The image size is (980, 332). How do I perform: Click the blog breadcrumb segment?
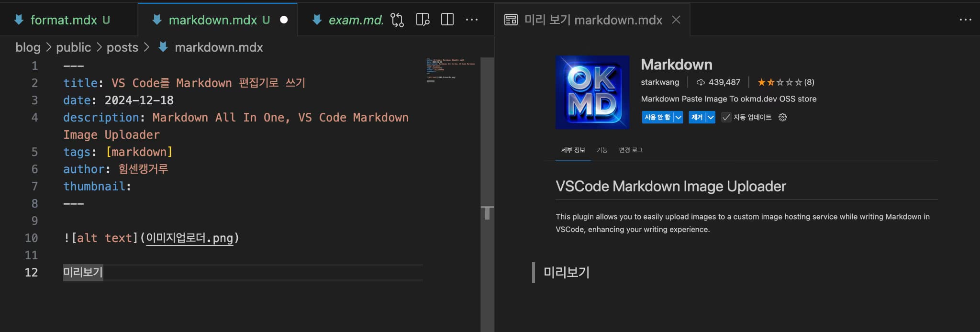28,47
